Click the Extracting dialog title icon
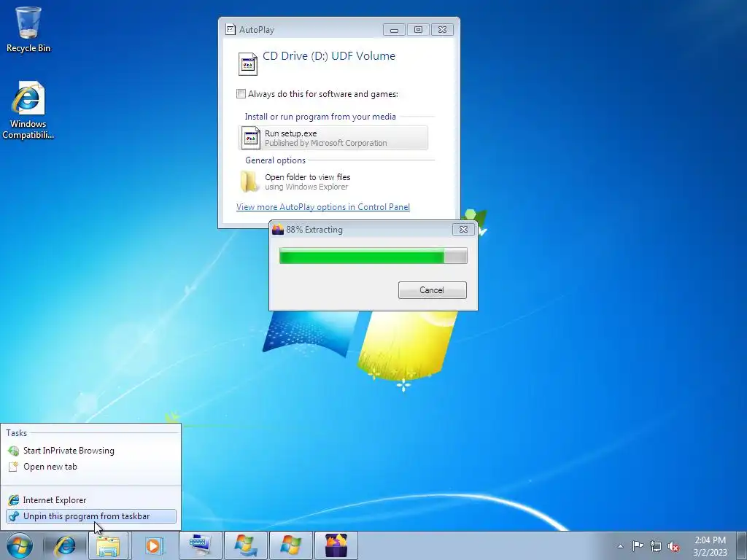This screenshot has height=560, width=747. pos(278,230)
